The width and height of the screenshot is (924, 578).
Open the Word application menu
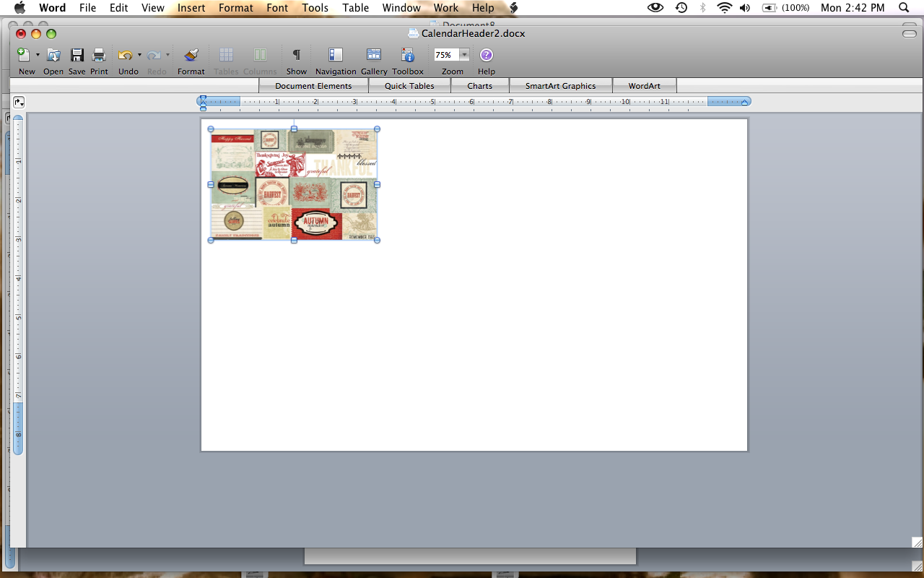[52, 8]
